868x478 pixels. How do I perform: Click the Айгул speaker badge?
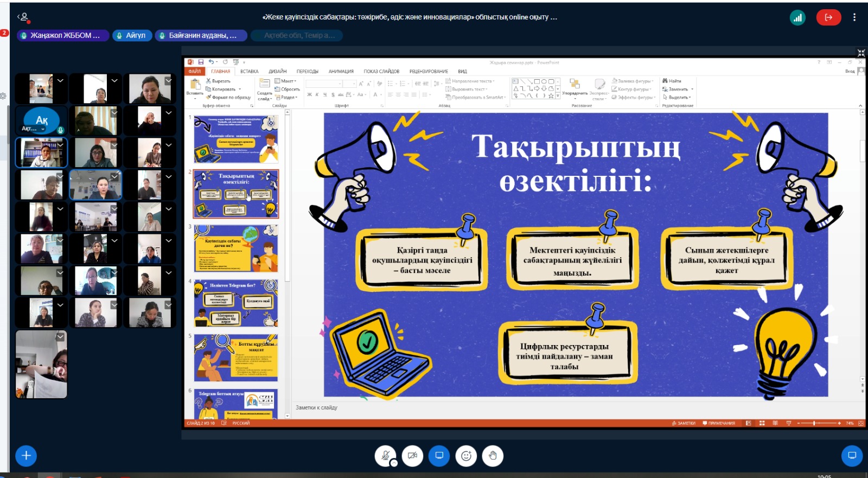tap(131, 35)
